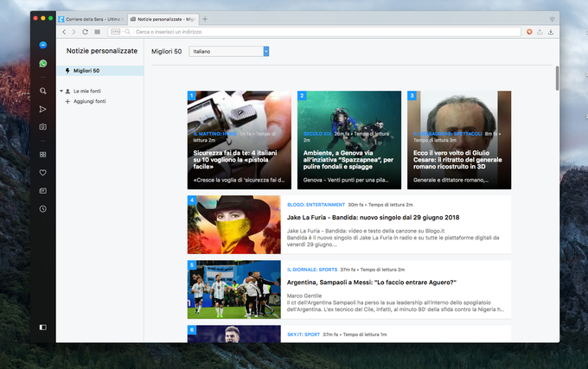Open downloads icon in toolbar

[x=551, y=32]
